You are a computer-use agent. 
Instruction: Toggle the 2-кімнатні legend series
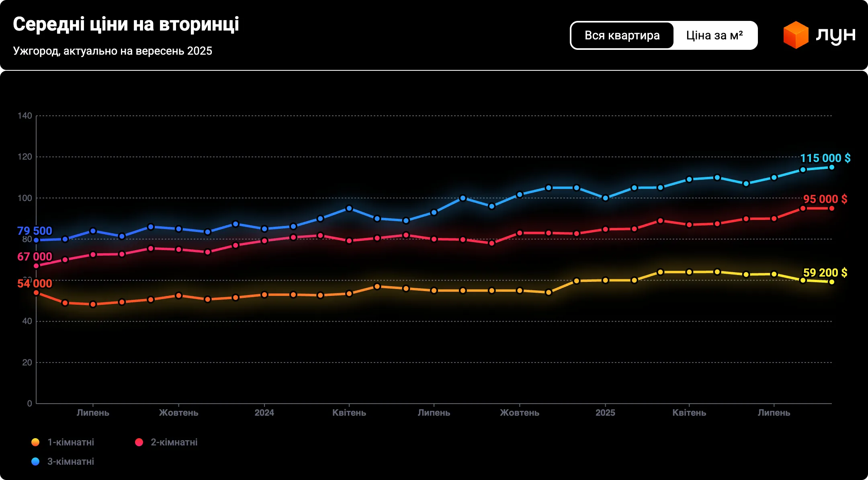click(x=174, y=442)
